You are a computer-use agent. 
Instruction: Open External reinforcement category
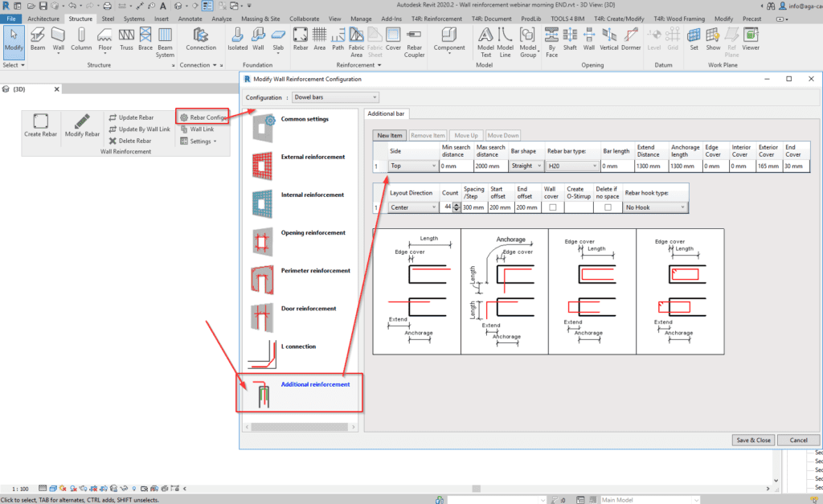pos(302,166)
